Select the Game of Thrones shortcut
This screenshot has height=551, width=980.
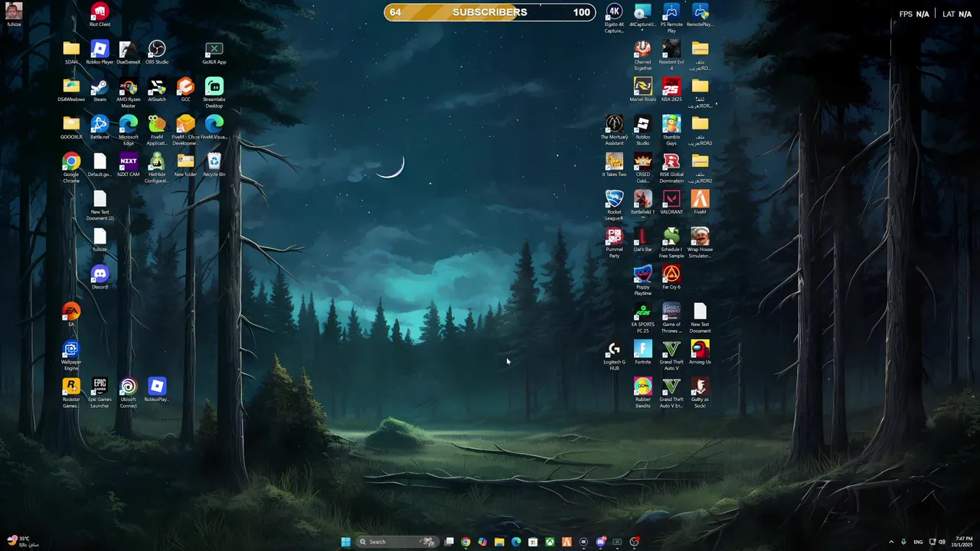(x=671, y=318)
